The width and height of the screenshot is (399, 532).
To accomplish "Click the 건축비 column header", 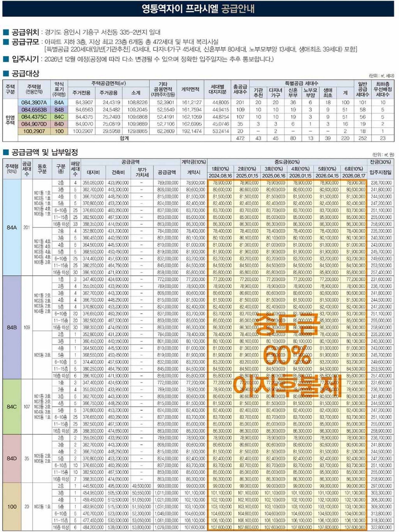I will click(x=118, y=172).
